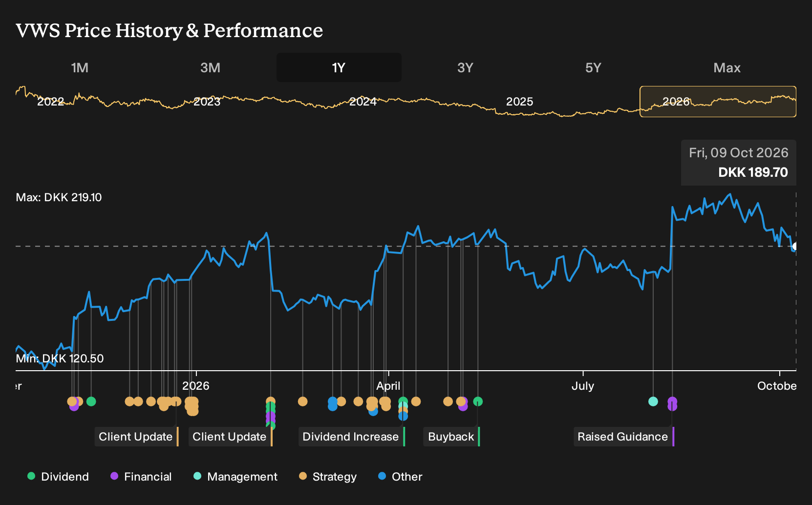Choose the 5Y time range
Viewport: 812px width, 505px height.
coord(593,67)
